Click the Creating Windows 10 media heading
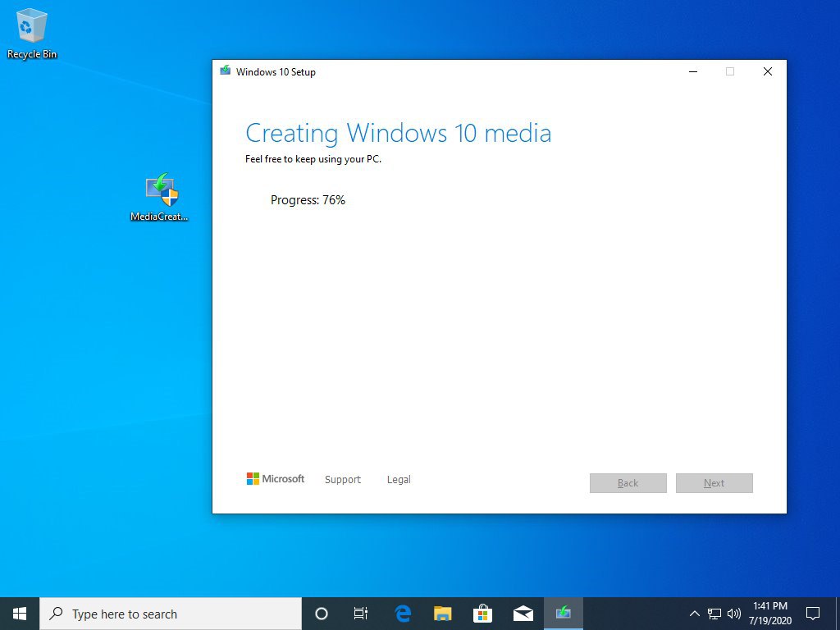The height and width of the screenshot is (630, 840). [398, 133]
